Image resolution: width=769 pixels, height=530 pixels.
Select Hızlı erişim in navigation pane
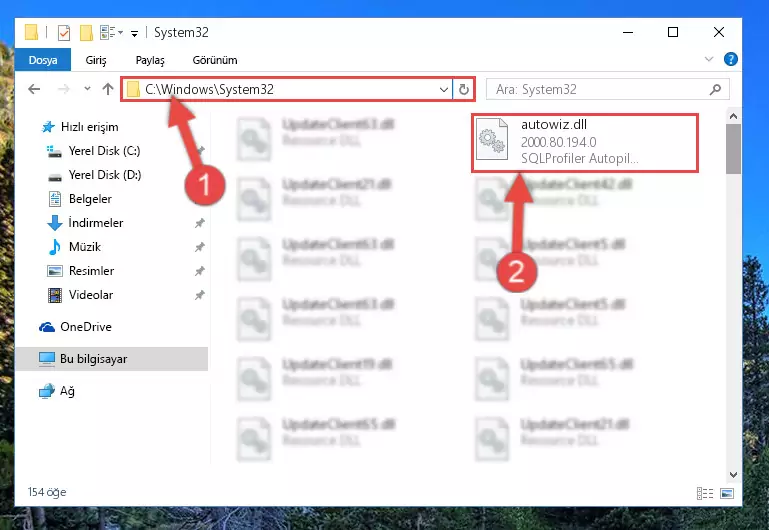pyautogui.click(x=80, y=127)
